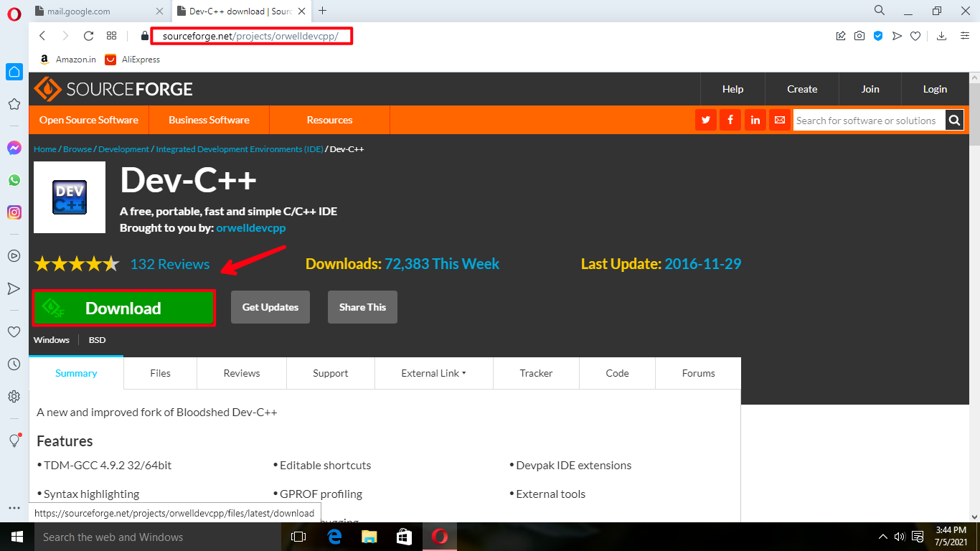Open the Forums tab
The height and width of the screenshot is (551, 980).
click(x=699, y=373)
